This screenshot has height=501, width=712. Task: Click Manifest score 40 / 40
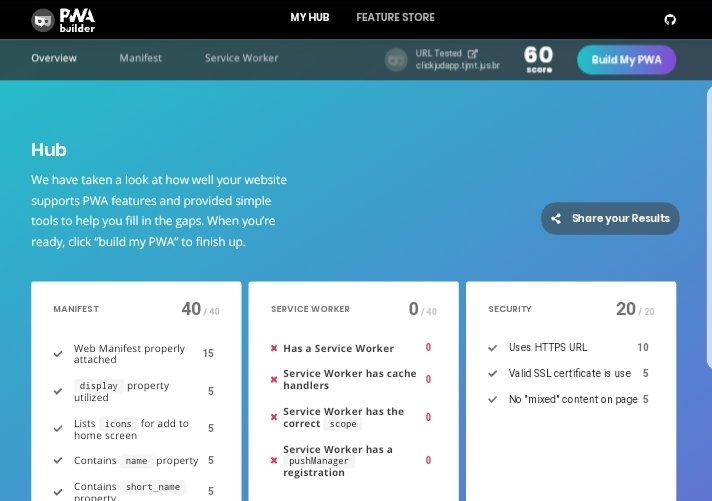coord(200,309)
